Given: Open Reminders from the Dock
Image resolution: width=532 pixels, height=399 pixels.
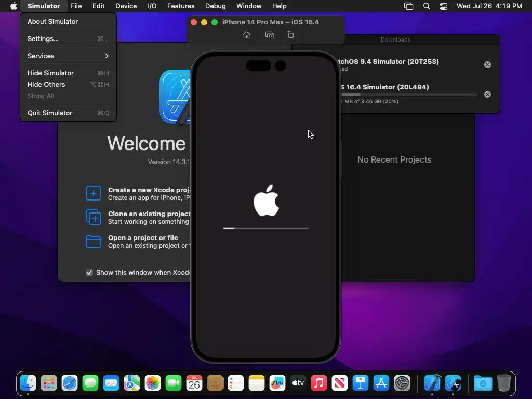Looking at the screenshot, I should [236, 383].
